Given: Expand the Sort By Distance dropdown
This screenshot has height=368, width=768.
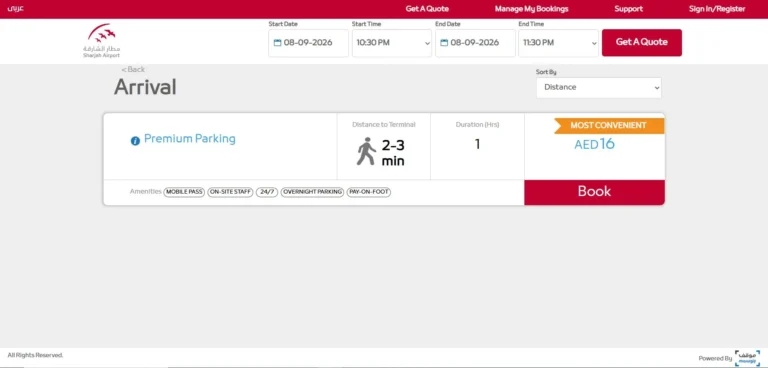Looking at the screenshot, I should pos(599,87).
